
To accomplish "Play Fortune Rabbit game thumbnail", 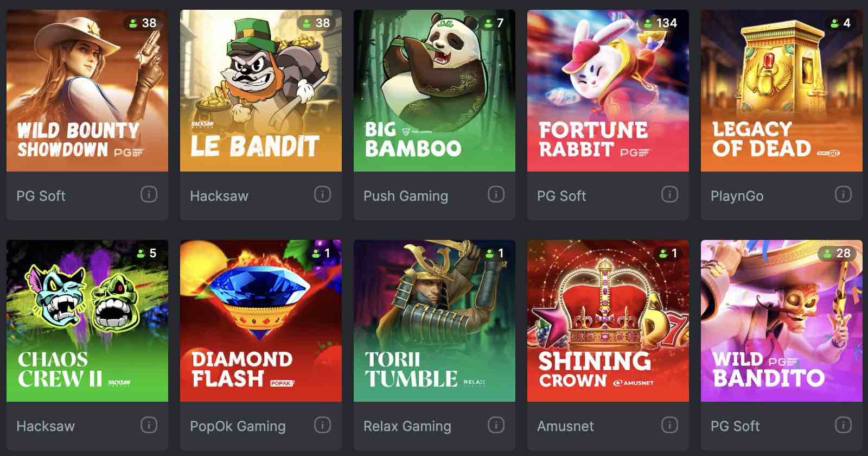I will [x=608, y=91].
